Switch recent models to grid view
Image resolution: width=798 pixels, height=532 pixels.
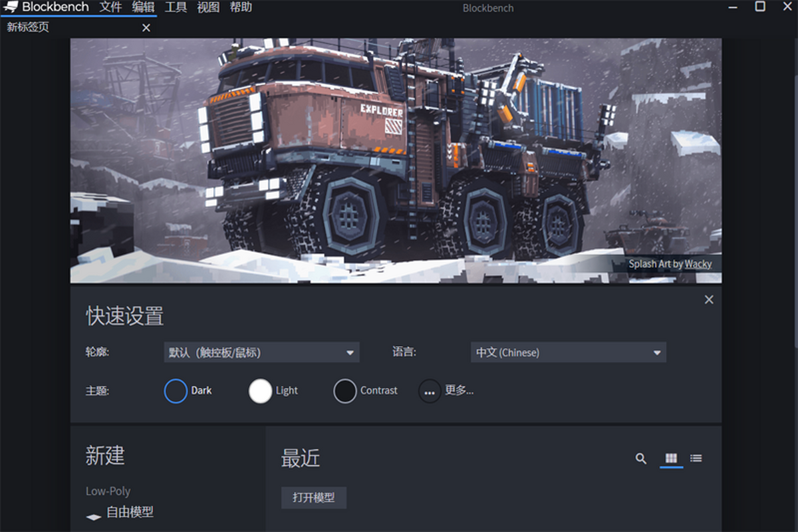tap(671, 458)
